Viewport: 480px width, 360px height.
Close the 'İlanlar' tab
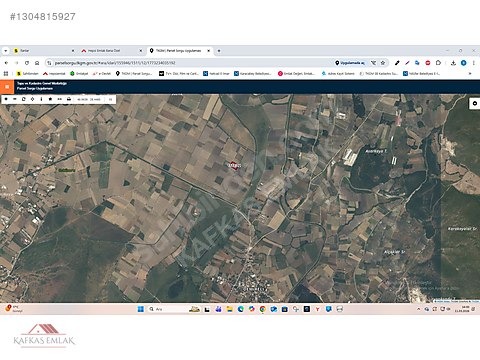[73, 51]
